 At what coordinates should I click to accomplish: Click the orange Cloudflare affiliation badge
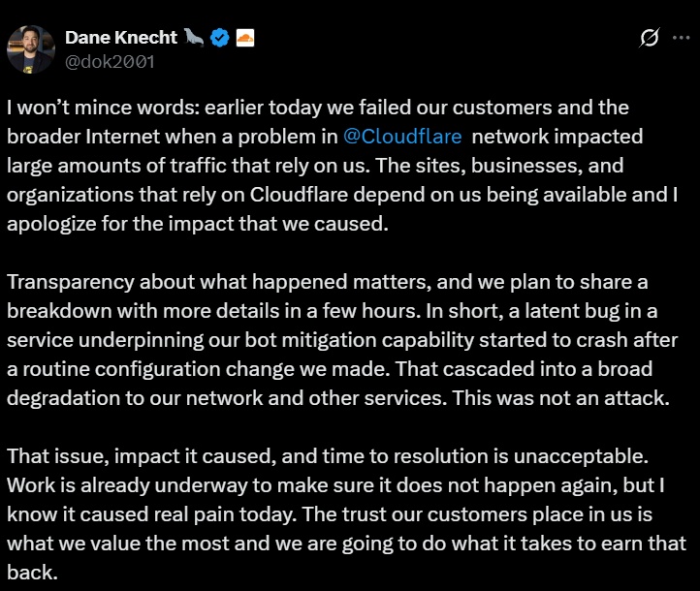[x=245, y=38]
